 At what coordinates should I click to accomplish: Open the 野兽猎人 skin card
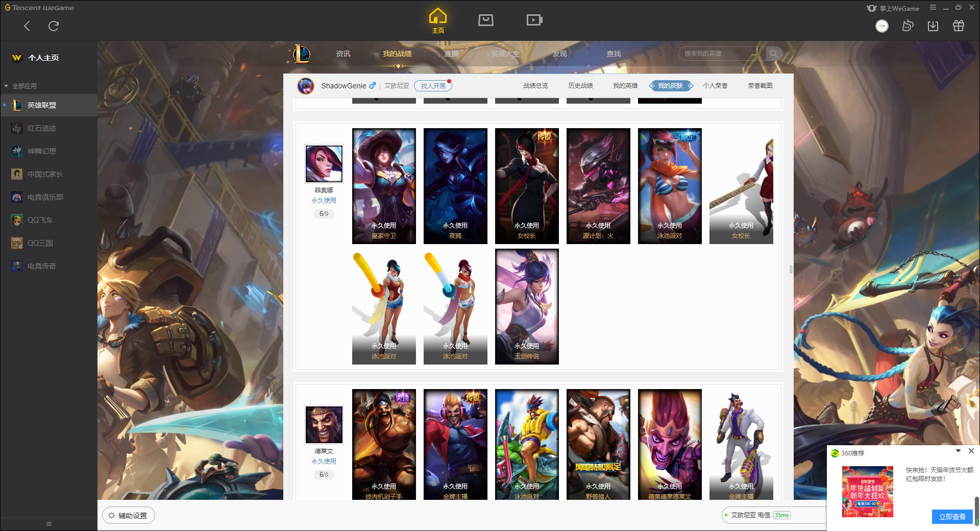[x=598, y=444]
